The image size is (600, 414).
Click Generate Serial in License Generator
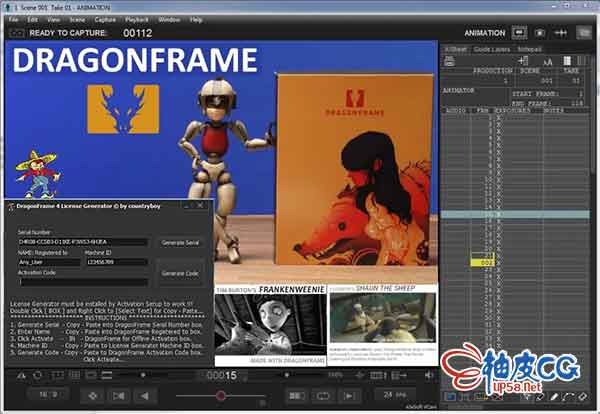click(x=180, y=243)
